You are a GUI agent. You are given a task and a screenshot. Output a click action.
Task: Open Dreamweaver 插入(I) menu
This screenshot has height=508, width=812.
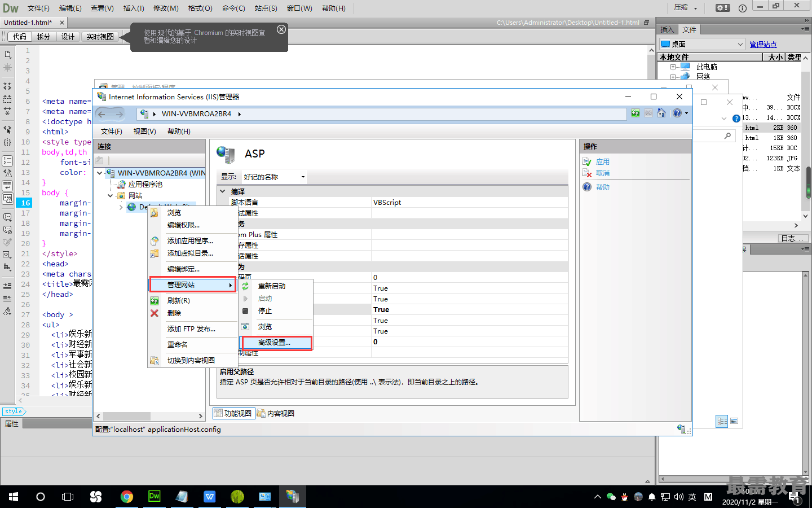(x=134, y=8)
